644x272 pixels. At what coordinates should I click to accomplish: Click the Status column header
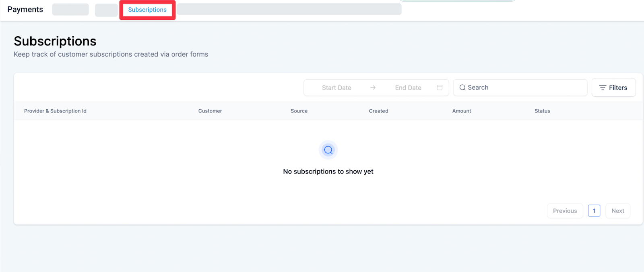[x=542, y=111]
